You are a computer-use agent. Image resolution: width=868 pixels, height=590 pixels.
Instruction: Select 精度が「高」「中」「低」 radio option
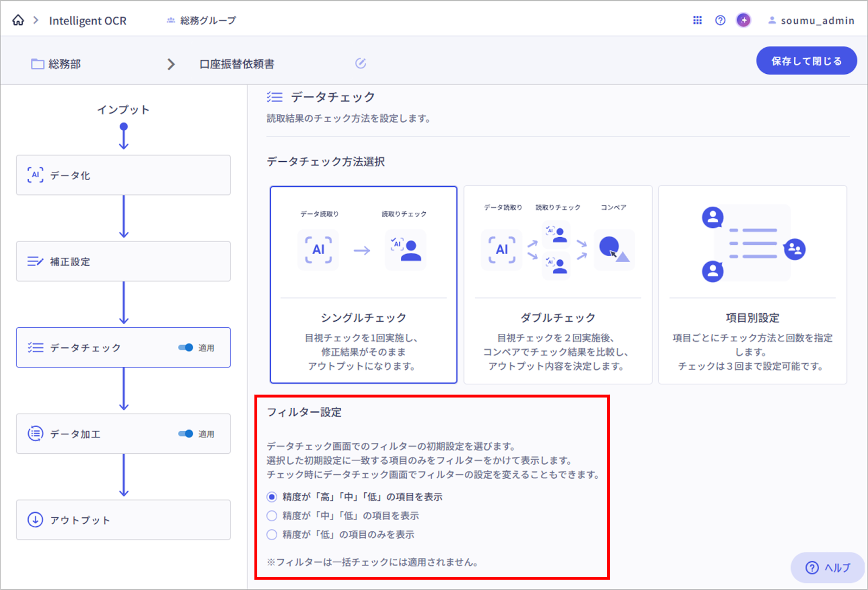pos(272,497)
